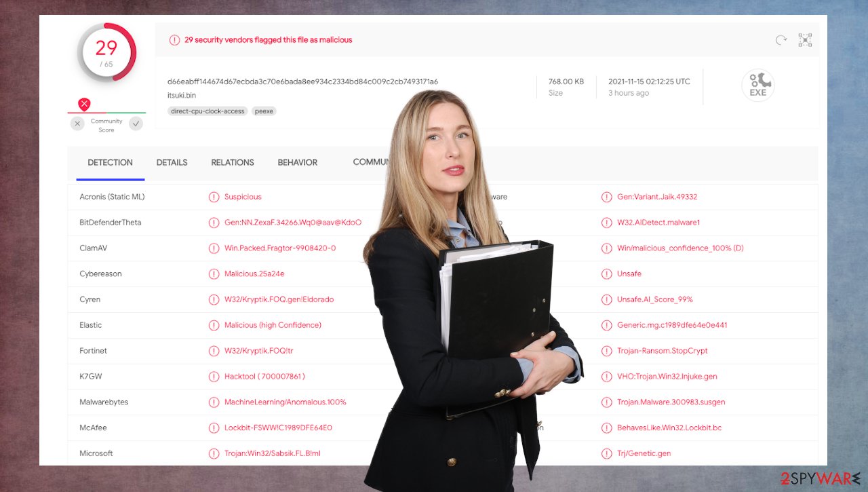The image size is (868, 492).
Task: Click the Gen:NN.ZexaF.34266.Wq0@aav@KdoO result
Action: pos(293,223)
